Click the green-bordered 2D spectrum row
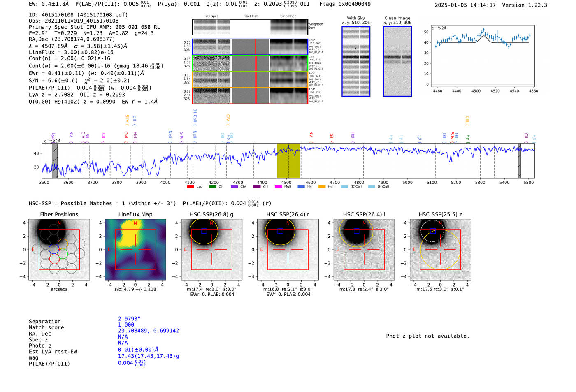Image resolution: width=576 pixels, height=392 pixels. click(250, 63)
